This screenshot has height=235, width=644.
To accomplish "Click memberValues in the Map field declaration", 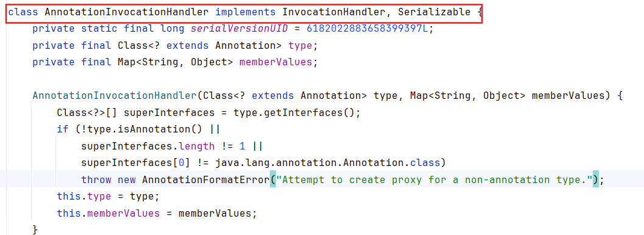I will tap(276, 62).
